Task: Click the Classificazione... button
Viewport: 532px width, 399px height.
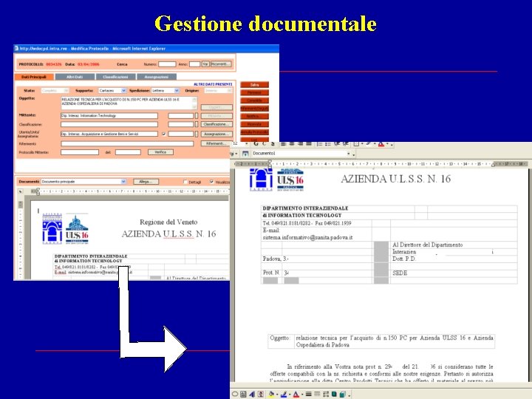Action: 216,125
